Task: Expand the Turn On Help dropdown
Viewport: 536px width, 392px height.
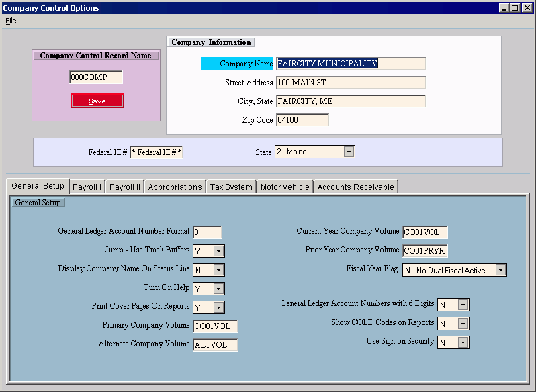Action: 218,289
